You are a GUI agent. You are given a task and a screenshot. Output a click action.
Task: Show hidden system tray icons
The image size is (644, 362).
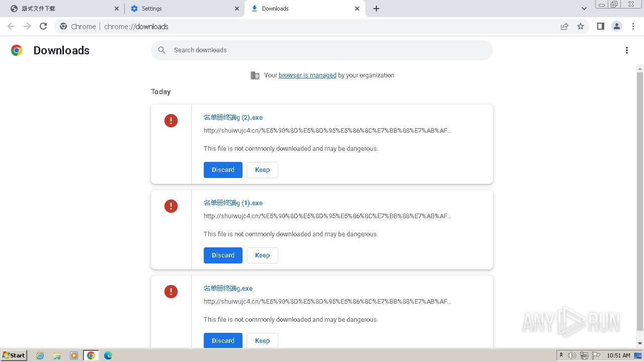561,355
